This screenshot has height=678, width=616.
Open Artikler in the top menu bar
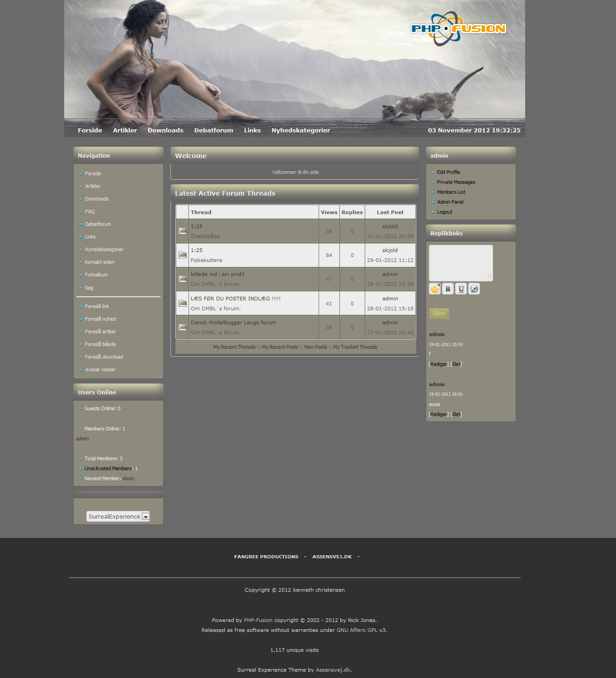coord(125,130)
